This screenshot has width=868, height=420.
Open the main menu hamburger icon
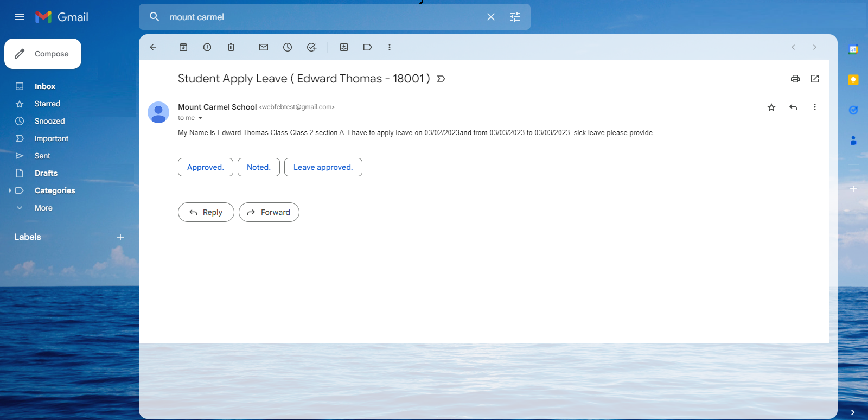pos(20,17)
